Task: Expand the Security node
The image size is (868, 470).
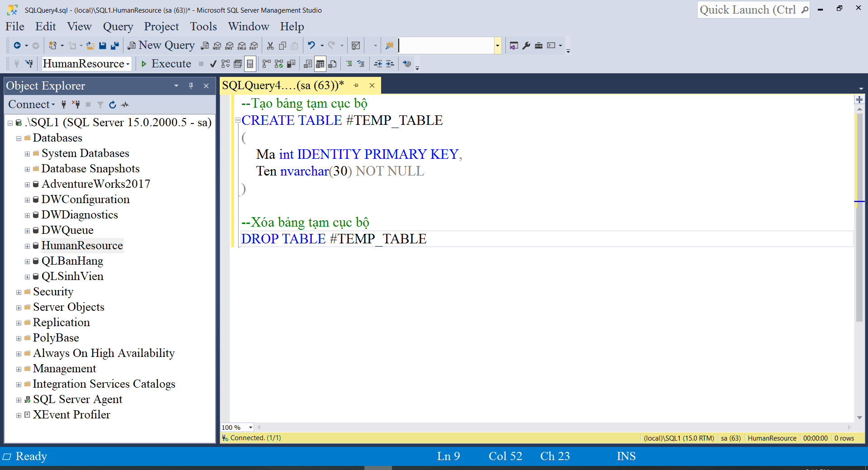Action: pos(19,292)
